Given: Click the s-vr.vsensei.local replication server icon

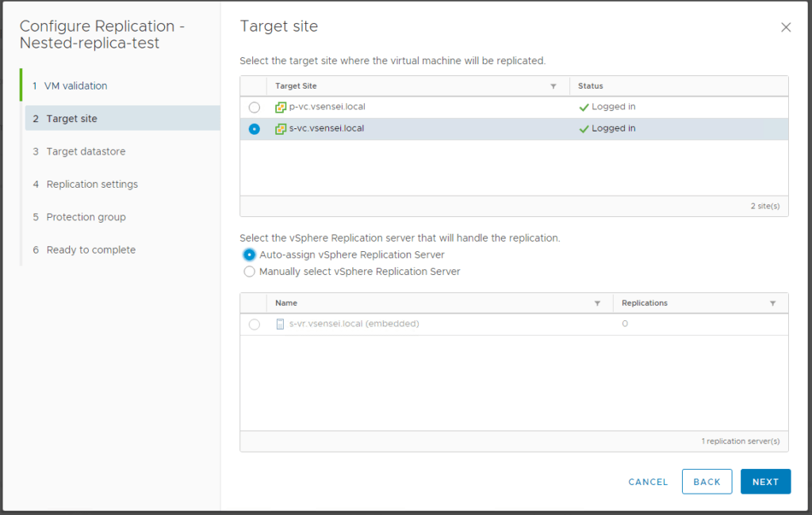Looking at the screenshot, I should (280, 324).
